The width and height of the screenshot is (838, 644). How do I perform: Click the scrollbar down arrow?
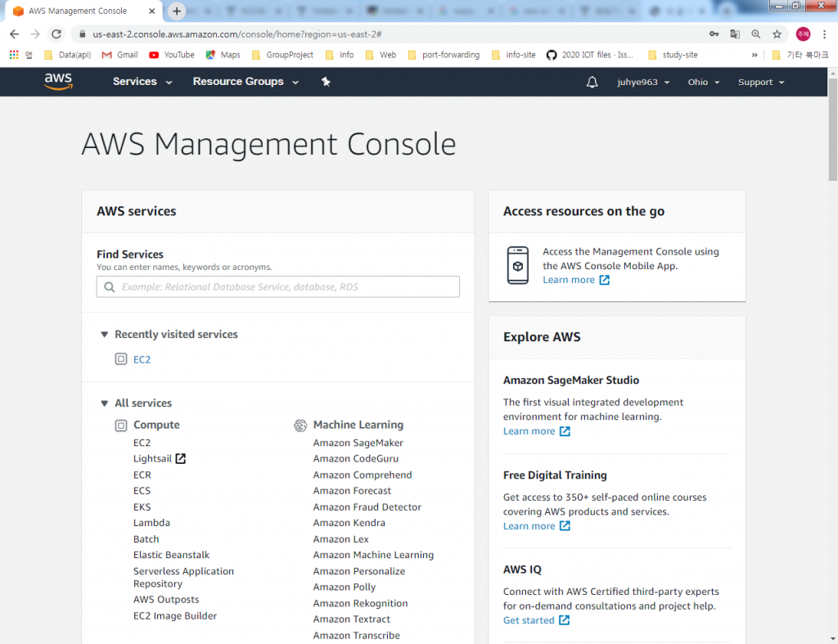pos(832,638)
